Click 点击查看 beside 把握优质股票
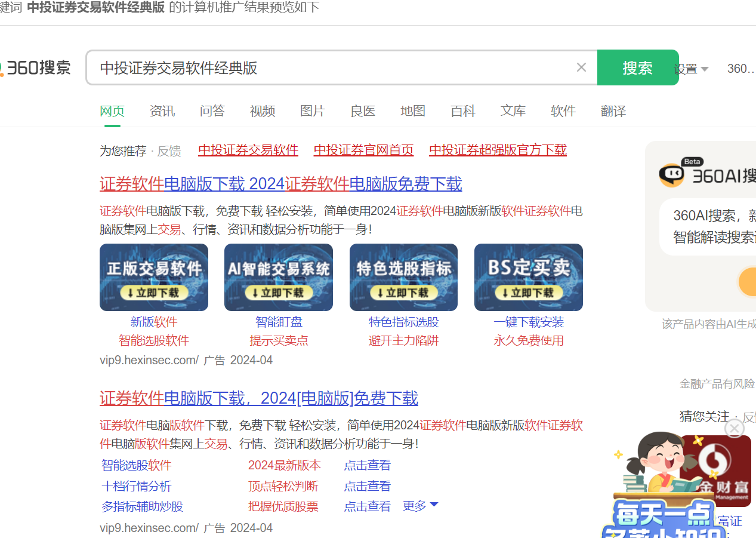This screenshot has height=538, width=756. [368, 506]
